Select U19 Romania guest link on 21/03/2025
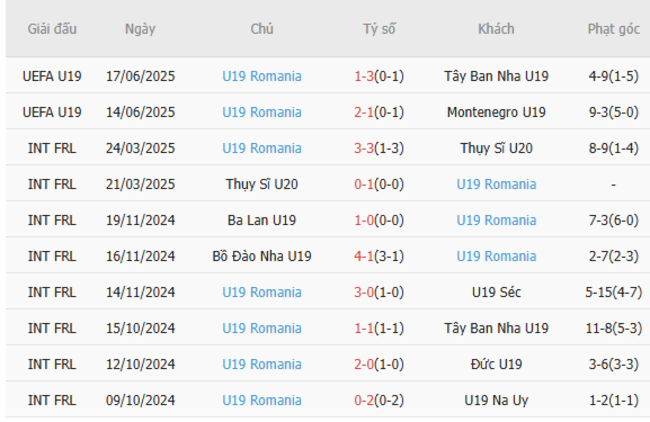 click(x=496, y=184)
